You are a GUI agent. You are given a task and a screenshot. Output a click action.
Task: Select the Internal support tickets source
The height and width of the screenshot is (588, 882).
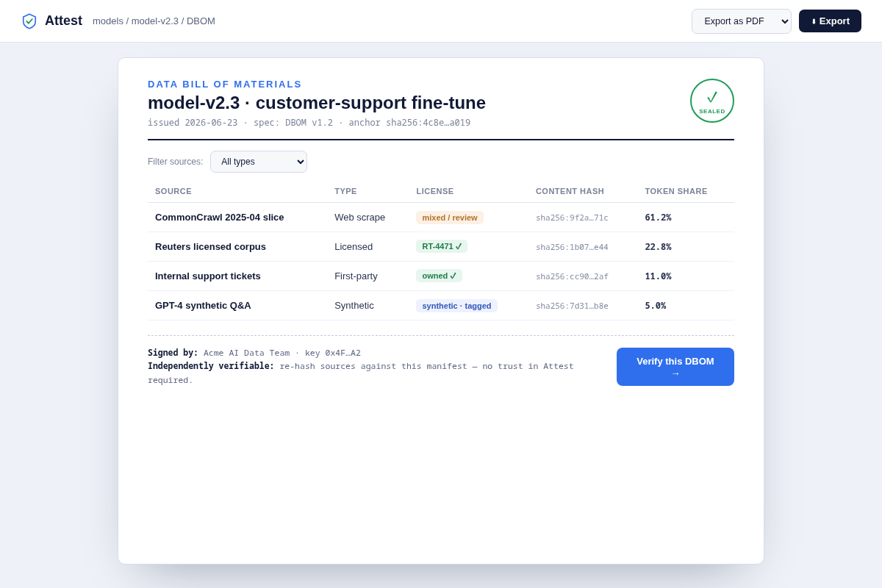tap(208, 276)
